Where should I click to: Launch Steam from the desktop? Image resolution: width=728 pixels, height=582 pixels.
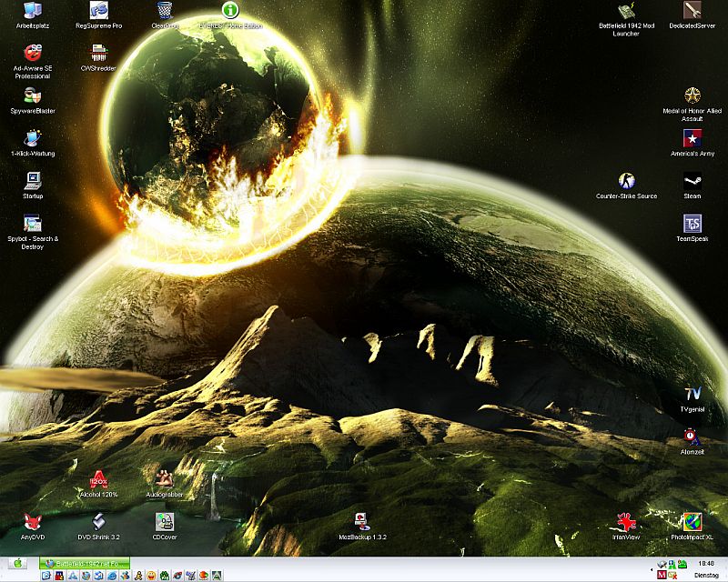click(693, 181)
